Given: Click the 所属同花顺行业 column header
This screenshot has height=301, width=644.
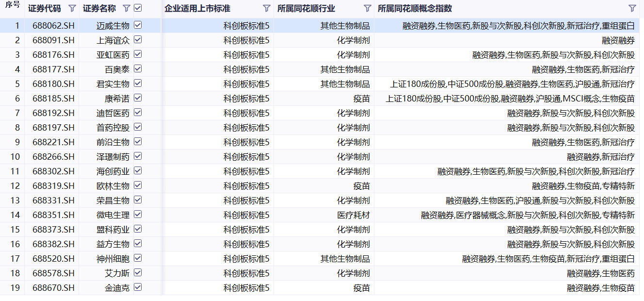Looking at the screenshot, I should click(x=306, y=9).
